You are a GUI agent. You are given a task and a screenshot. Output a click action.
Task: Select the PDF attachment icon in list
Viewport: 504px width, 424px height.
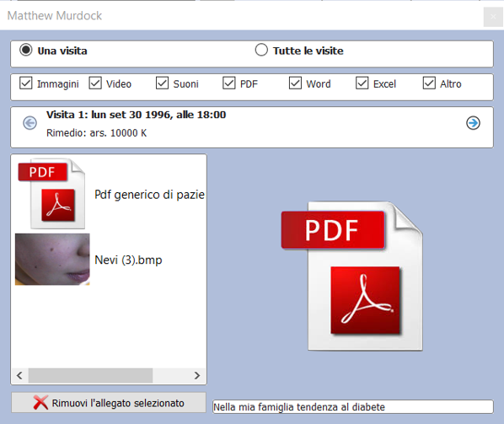pos(51,194)
